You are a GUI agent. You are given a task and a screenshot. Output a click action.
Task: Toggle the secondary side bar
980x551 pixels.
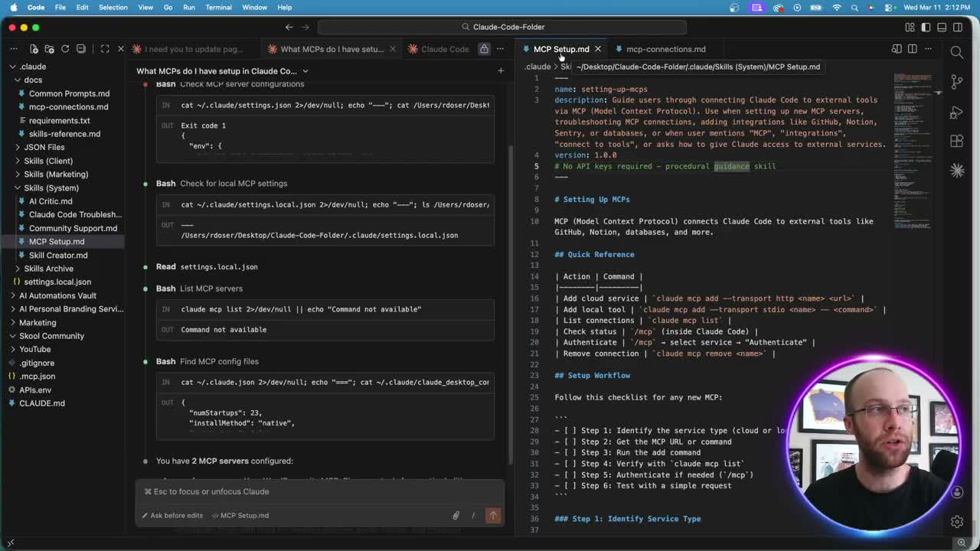tap(958, 27)
